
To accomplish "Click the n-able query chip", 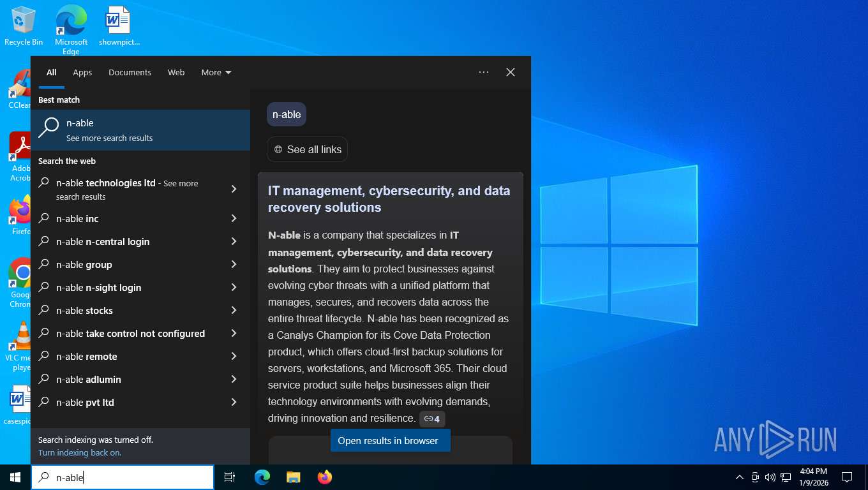I will pyautogui.click(x=287, y=114).
